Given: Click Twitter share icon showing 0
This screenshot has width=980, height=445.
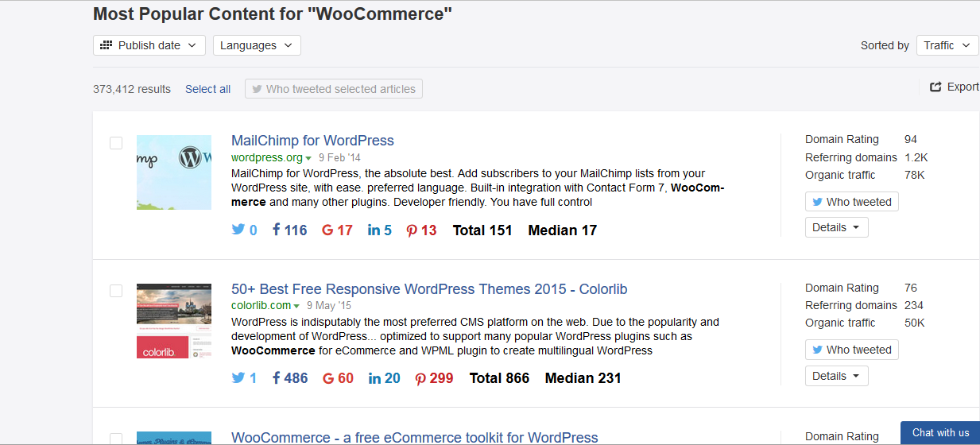Looking at the screenshot, I should 238,230.
